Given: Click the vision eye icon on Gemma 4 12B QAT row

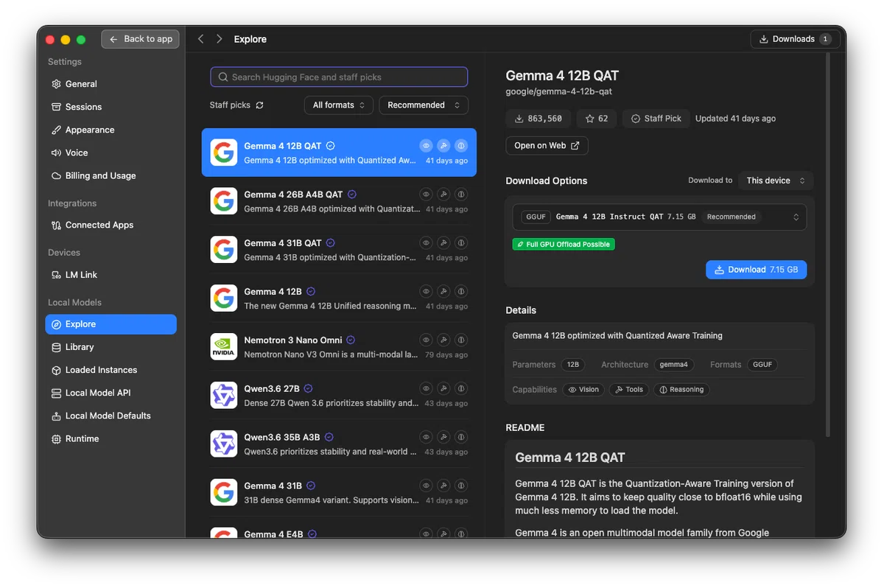Looking at the screenshot, I should tap(426, 146).
